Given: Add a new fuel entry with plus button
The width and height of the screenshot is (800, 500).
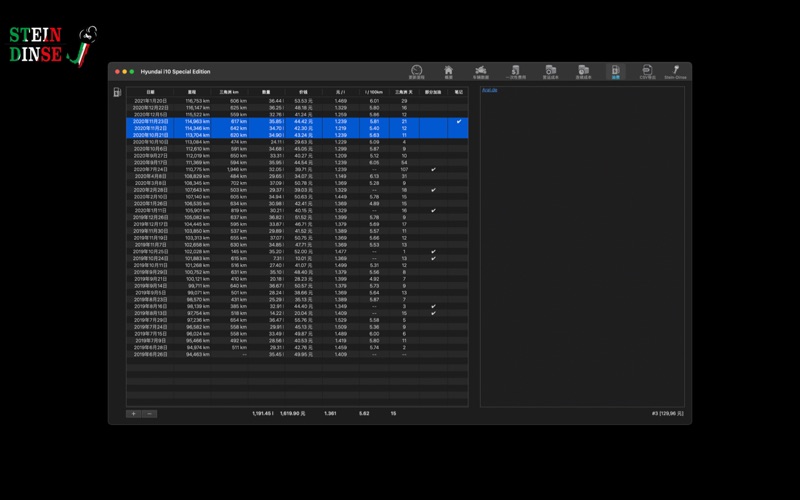Looking at the screenshot, I should point(134,414).
